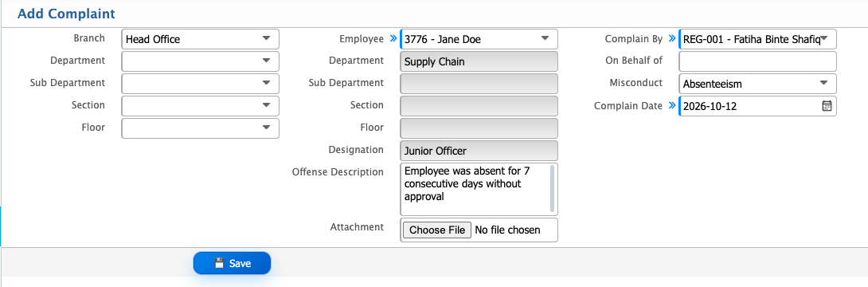Click the double-arrow icon beside Employee label
The width and height of the screenshot is (868, 287).
pyautogui.click(x=393, y=39)
